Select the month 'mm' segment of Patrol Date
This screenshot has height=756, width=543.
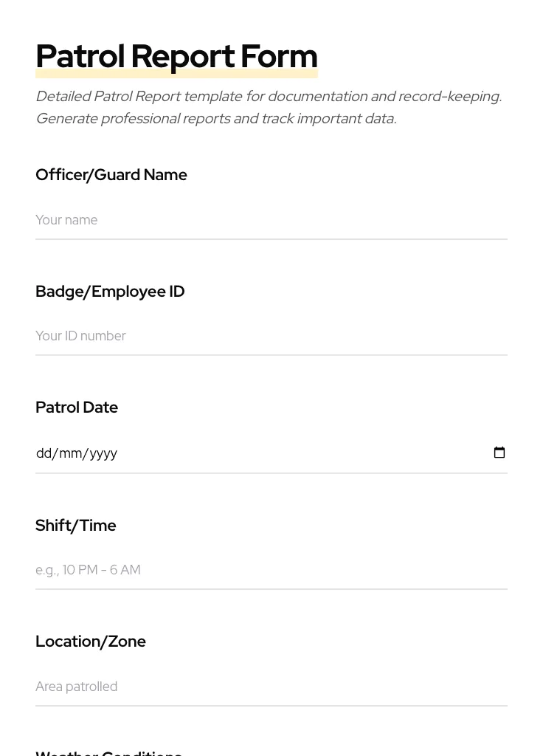(x=71, y=453)
